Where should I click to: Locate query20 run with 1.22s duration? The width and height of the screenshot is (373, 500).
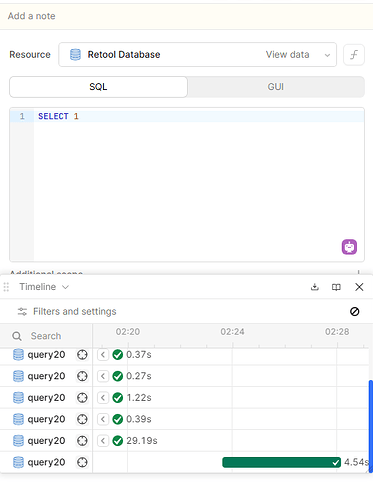click(82, 398)
